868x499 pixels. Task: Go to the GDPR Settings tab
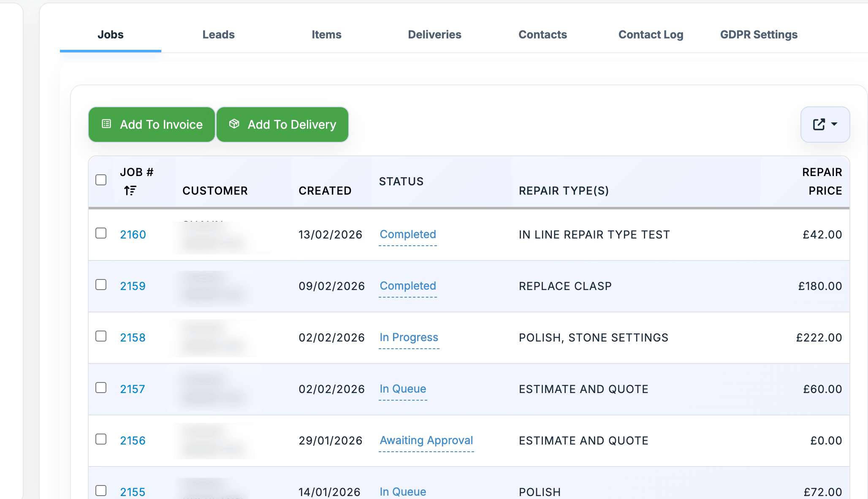[x=759, y=35]
